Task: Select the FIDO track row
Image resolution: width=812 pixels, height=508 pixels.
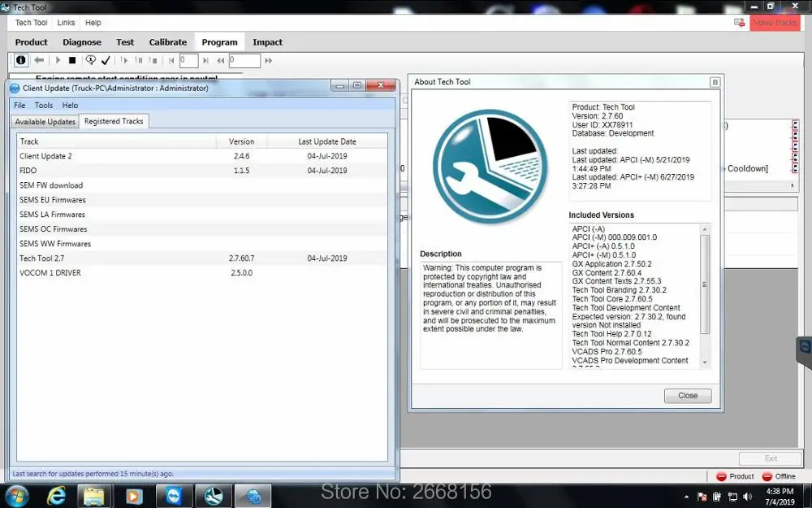Action: coord(202,171)
